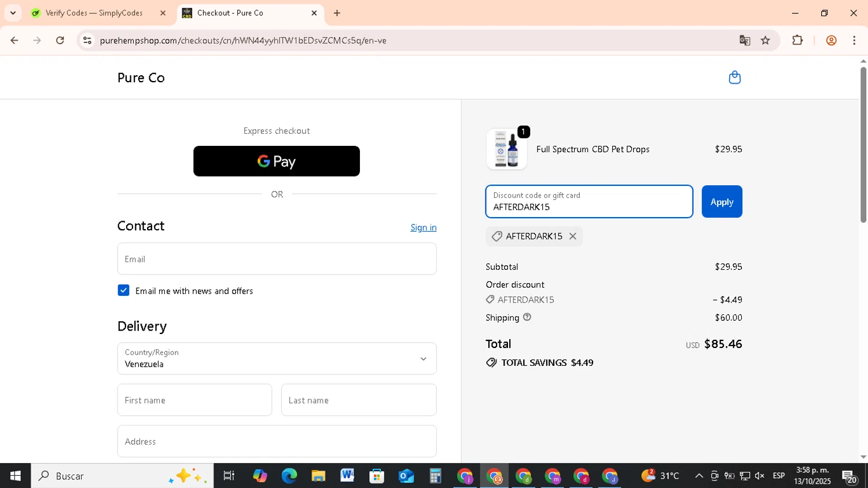The width and height of the screenshot is (868, 488).
Task: Click the order discount - $4.49 value
Action: (x=727, y=300)
